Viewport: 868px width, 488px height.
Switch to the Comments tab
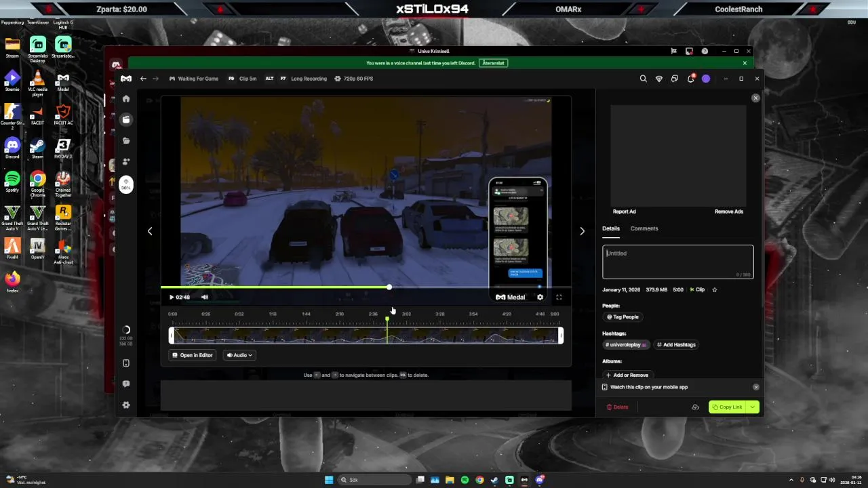pyautogui.click(x=644, y=228)
